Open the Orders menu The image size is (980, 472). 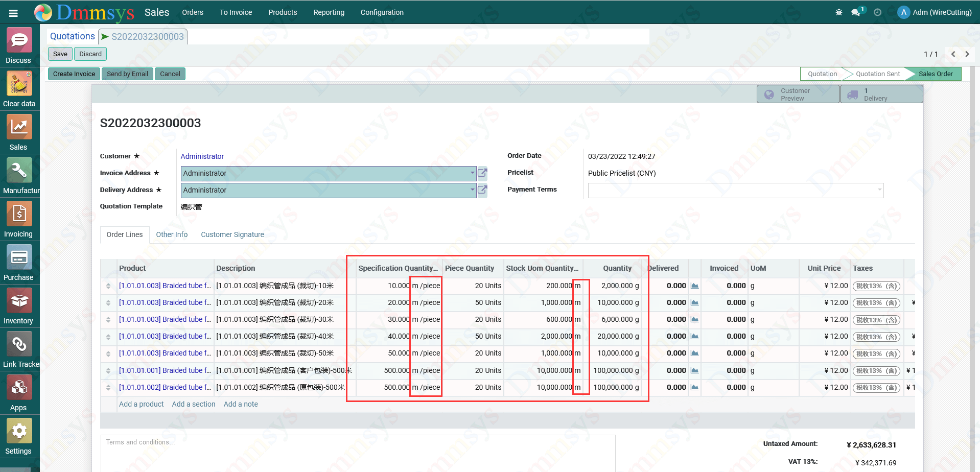[x=193, y=12]
